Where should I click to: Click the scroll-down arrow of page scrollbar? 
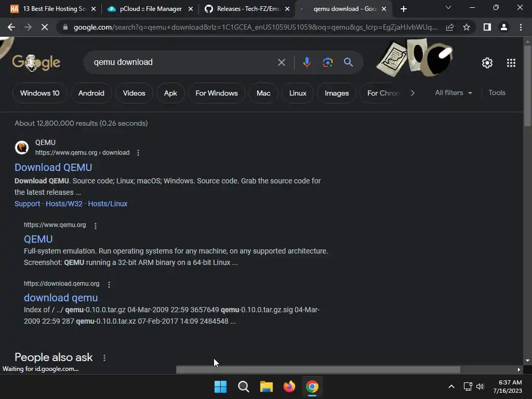tap(527, 361)
